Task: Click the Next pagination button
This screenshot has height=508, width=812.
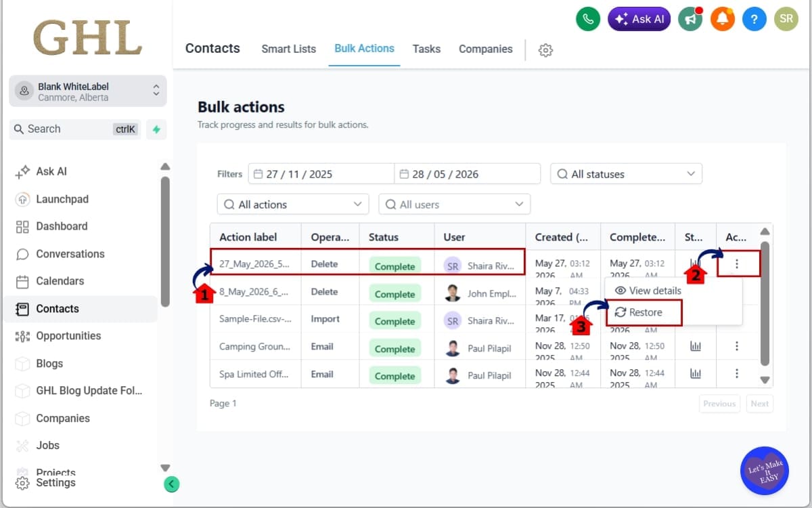Action: [759, 404]
